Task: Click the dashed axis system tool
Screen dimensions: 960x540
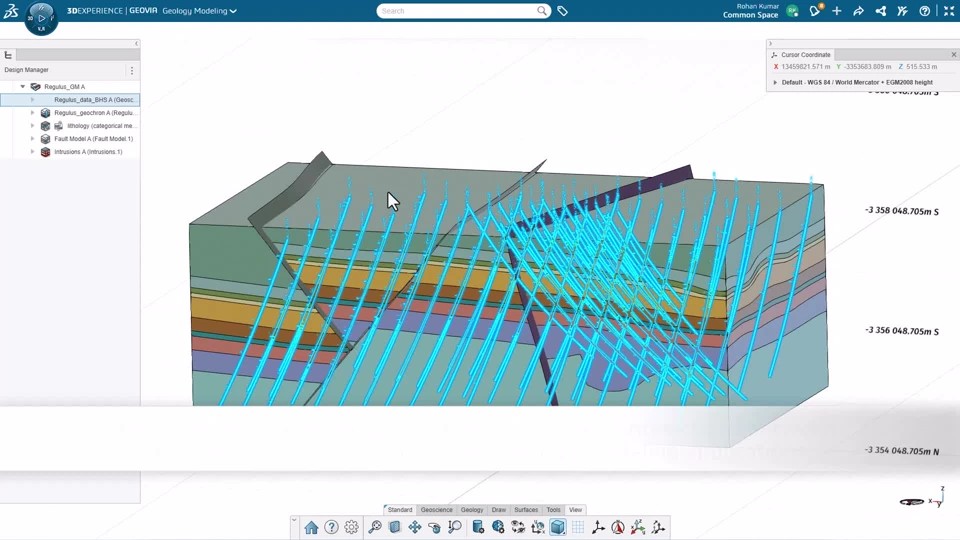Action: click(x=658, y=527)
